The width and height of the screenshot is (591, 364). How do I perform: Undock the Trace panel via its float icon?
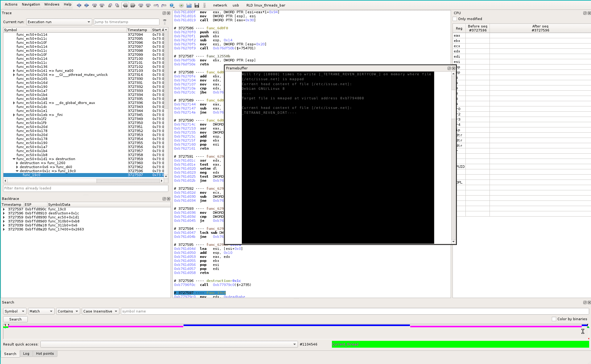(x=164, y=13)
